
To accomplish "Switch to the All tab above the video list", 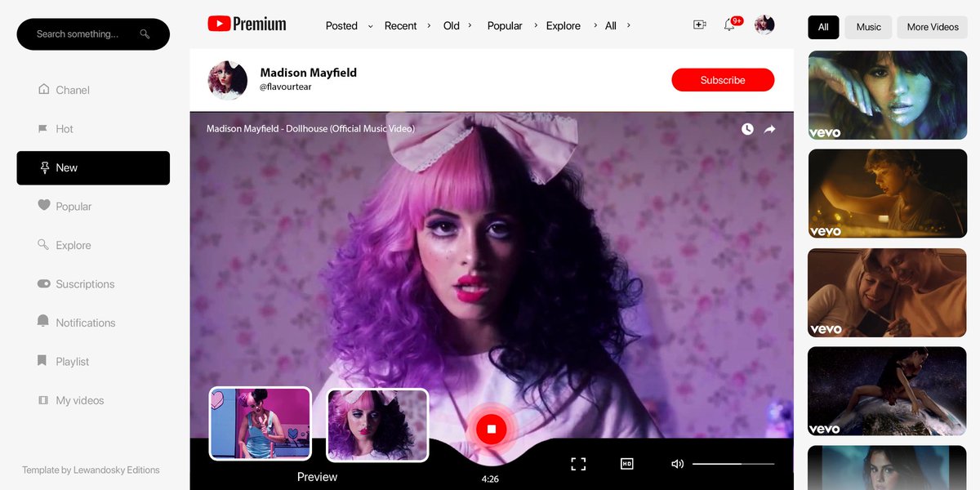I will point(823,27).
